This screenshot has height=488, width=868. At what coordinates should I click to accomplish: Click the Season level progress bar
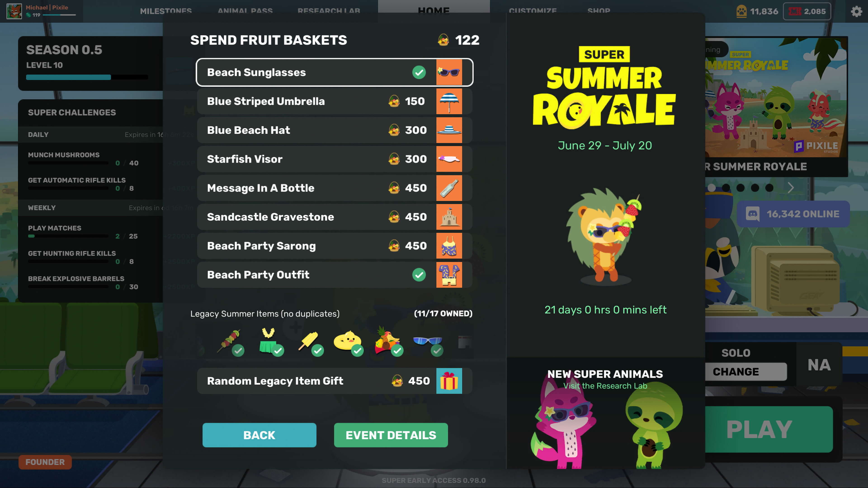click(87, 77)
